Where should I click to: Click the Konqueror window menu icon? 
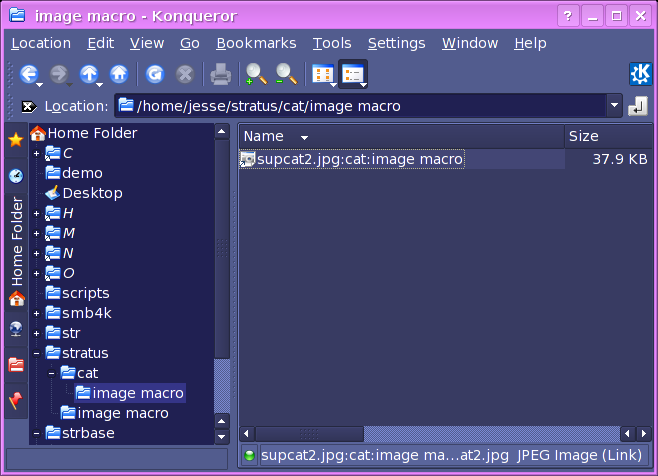[17, 15]
